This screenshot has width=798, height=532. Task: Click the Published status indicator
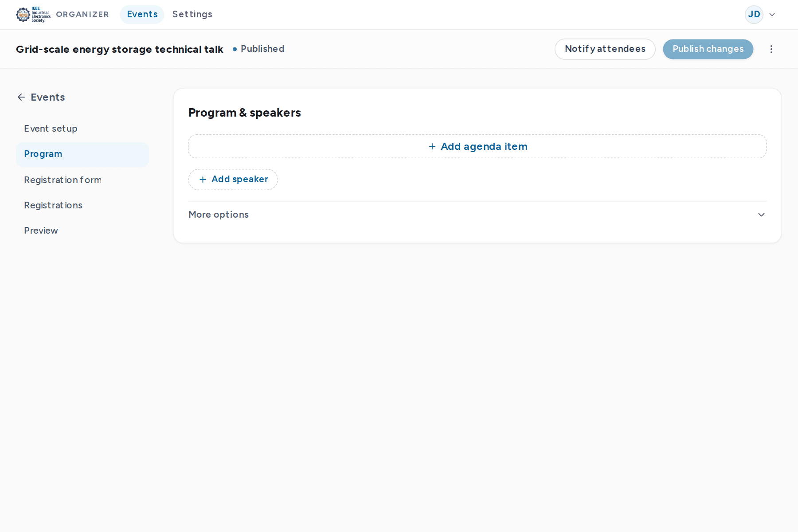point(258,49)
